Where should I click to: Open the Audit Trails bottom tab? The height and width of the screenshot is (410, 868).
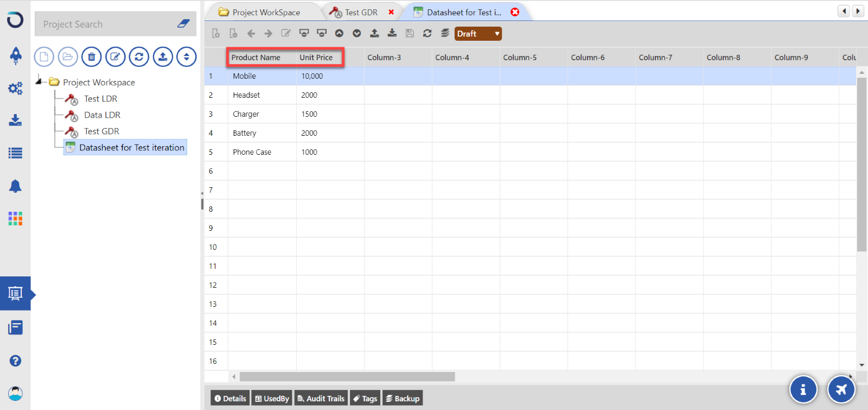click(321, 399)
